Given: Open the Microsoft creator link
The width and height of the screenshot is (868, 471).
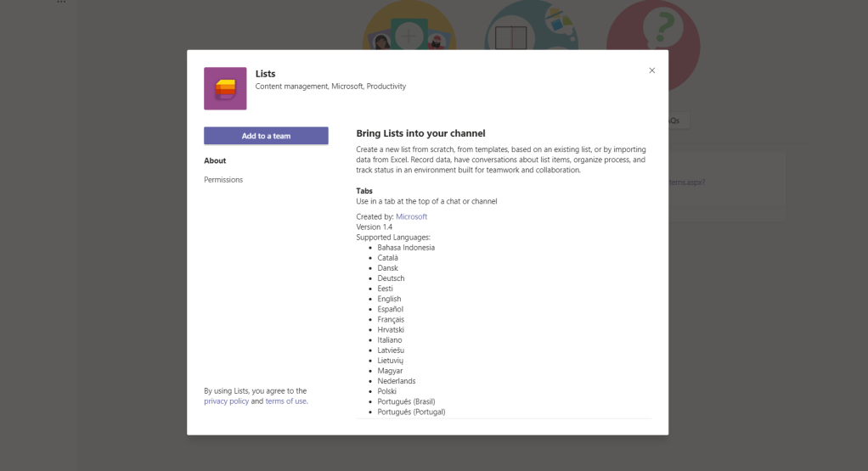Looking at the screenshot, I should click(411, 217).
